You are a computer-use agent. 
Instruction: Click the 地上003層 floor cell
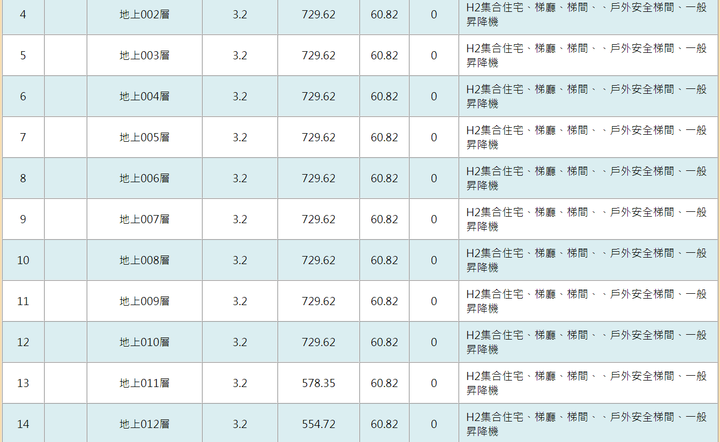point(145,56)
